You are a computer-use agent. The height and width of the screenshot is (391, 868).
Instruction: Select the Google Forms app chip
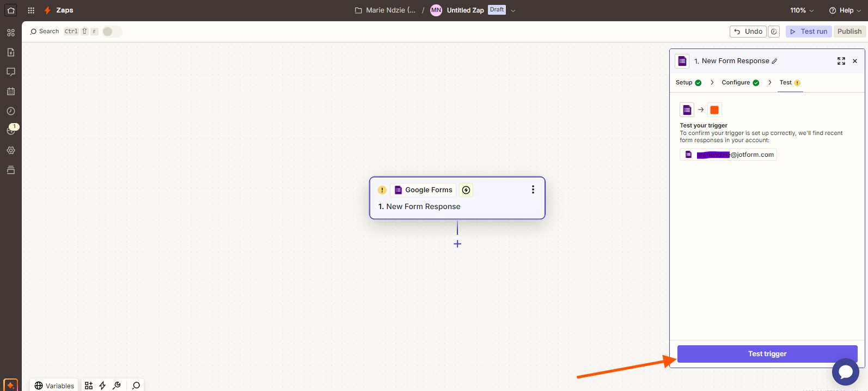click(423, 190)
